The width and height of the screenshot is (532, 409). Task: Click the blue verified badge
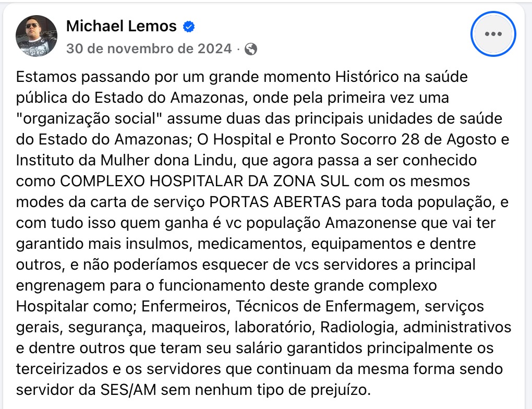click(188, 27)
